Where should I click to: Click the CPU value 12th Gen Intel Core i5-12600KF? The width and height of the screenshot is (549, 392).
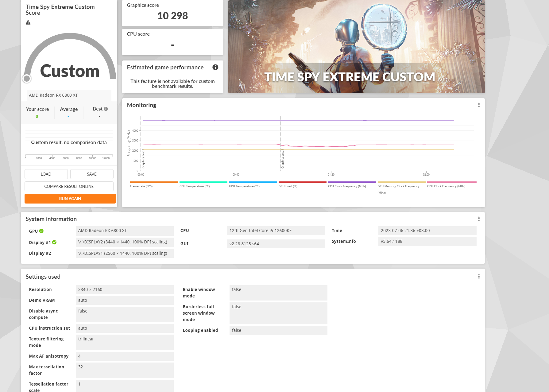pyautogui.click(x=276, y=231)
